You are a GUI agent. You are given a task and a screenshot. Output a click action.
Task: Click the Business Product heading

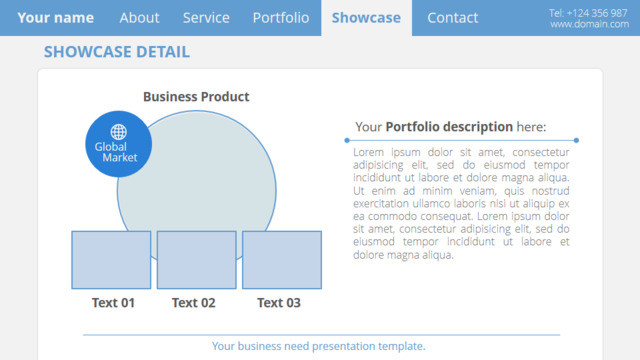point(196,97)
